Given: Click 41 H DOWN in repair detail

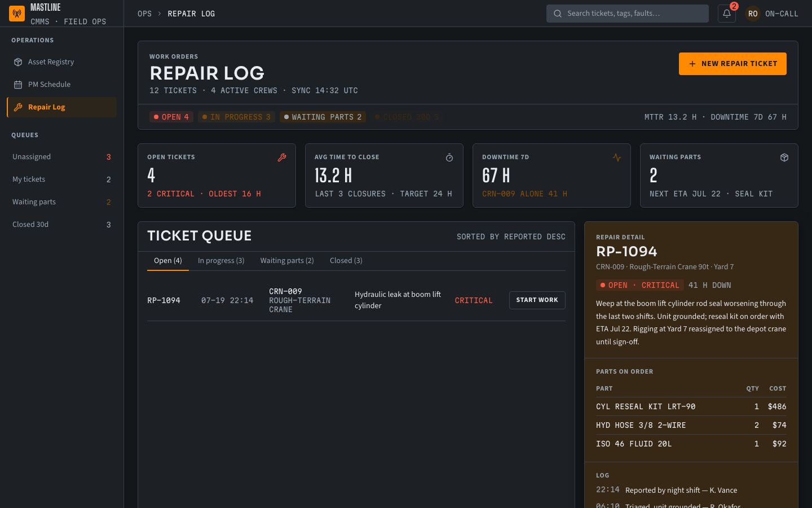Looking at the screenshot, I should click(709, 285).
